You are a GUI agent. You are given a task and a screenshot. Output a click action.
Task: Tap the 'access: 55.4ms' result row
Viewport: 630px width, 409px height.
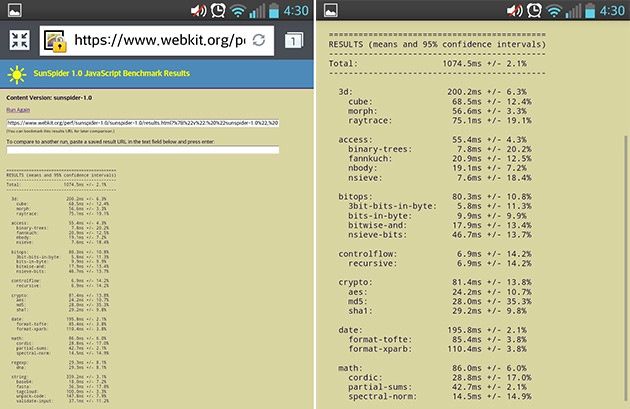tap(432, 140)
